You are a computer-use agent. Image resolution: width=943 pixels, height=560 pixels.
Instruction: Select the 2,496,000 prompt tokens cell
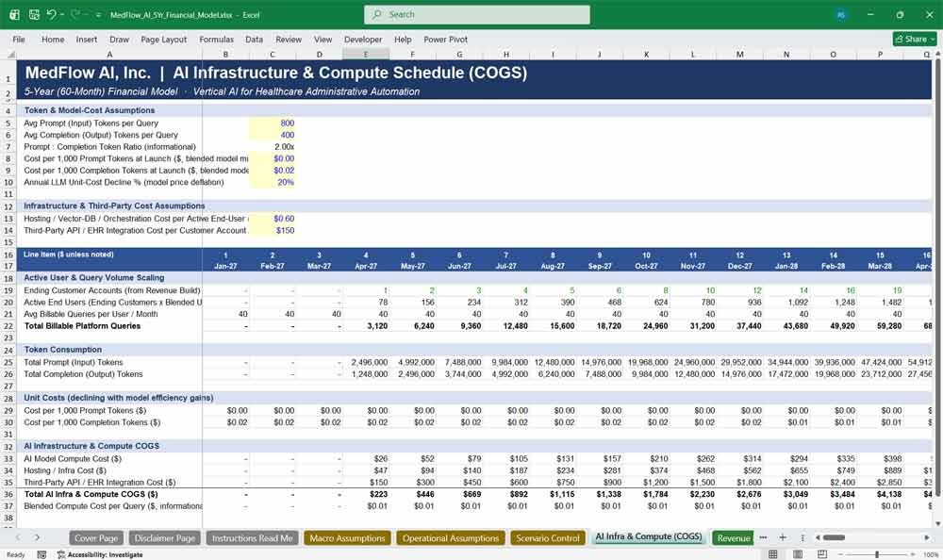tap(366, 363)
